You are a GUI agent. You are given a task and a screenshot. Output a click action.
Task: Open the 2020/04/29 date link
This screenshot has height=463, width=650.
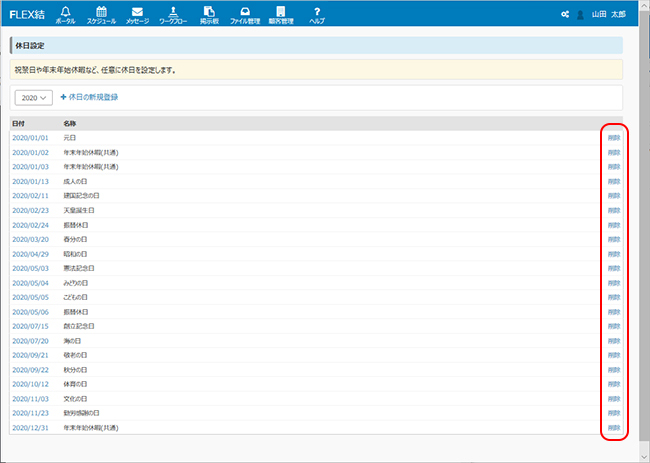tap(30, 254)
